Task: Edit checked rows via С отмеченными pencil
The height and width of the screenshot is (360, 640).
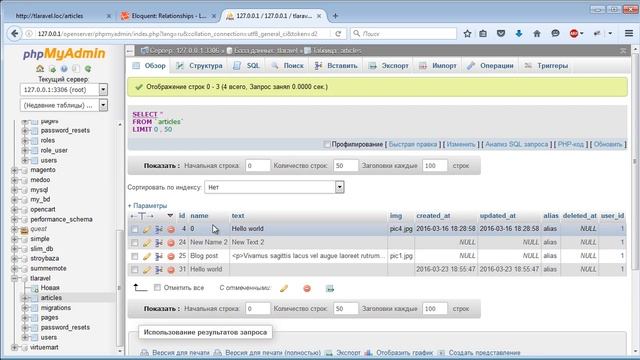Action: [284, 288]
